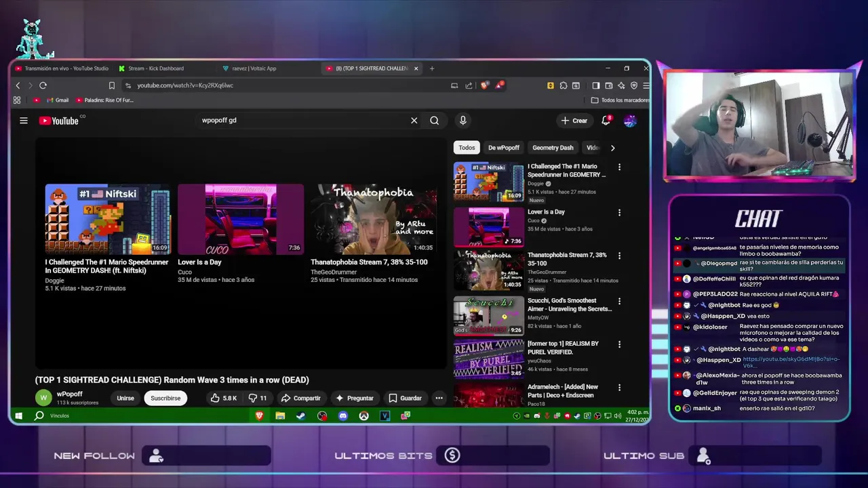Click the browser address bar URL
868x488 pixels.
185,85
